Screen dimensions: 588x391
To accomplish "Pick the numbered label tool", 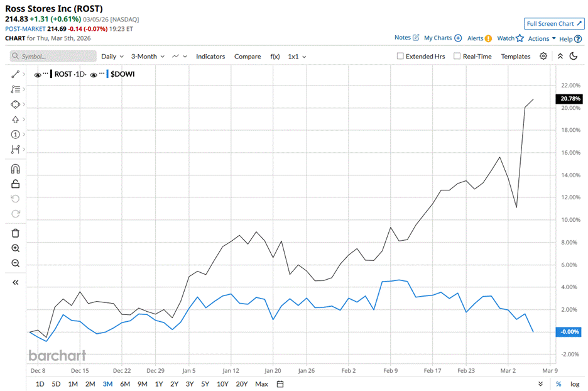I will pos(15,135).
